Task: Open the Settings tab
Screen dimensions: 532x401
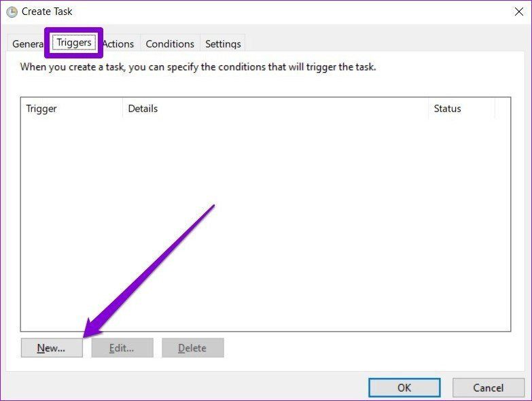Action: [223, 43]
